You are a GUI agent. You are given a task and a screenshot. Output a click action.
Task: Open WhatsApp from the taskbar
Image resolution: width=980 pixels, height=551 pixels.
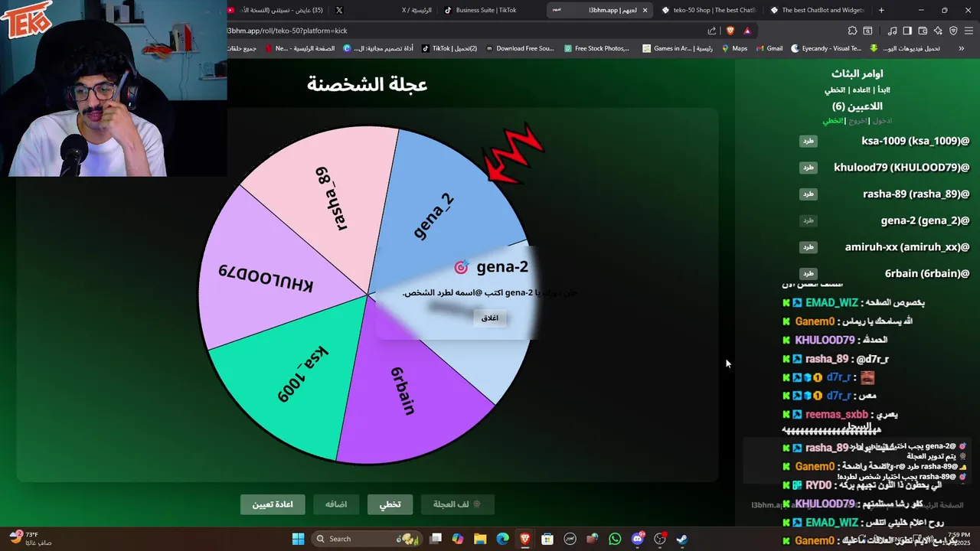click(615, 539)
